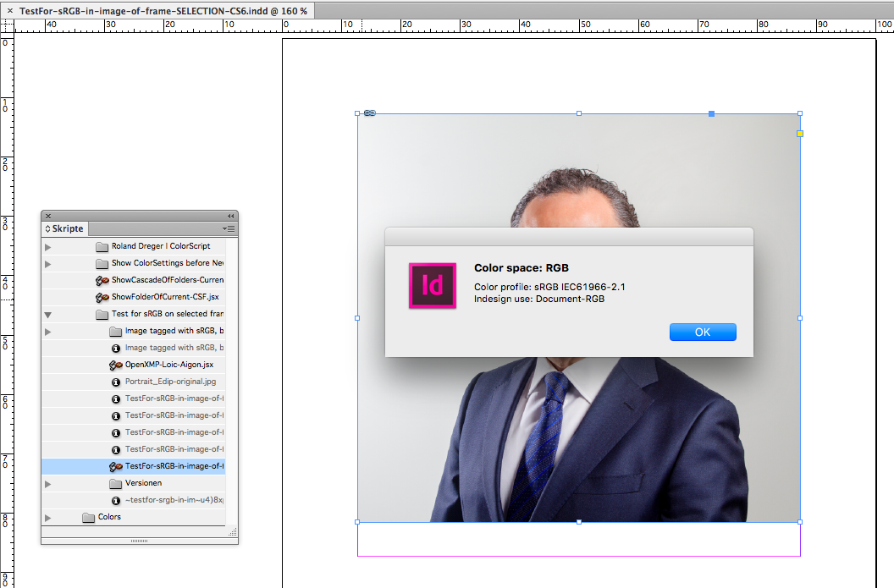
Task: Click the Colors folder icon
Action: tap(88, 518)
